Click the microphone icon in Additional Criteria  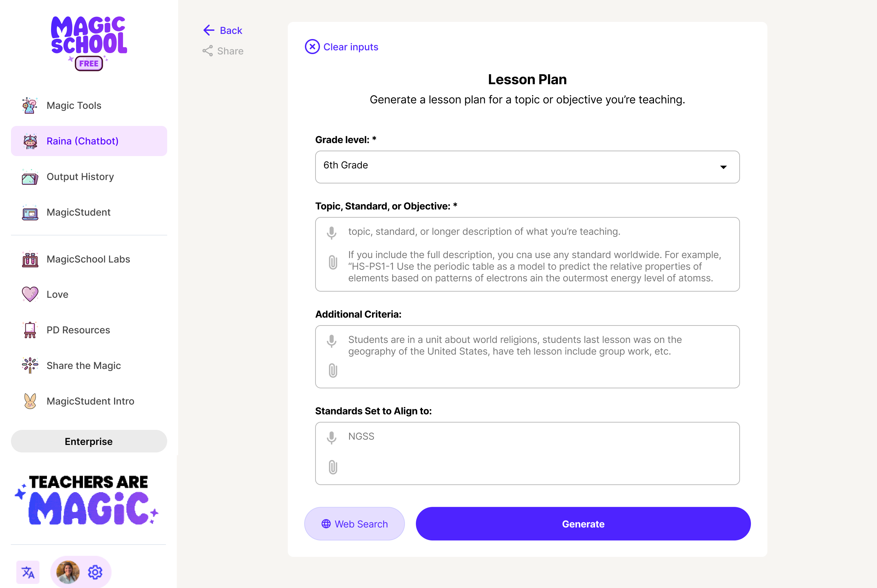click(x=331, y=341)
